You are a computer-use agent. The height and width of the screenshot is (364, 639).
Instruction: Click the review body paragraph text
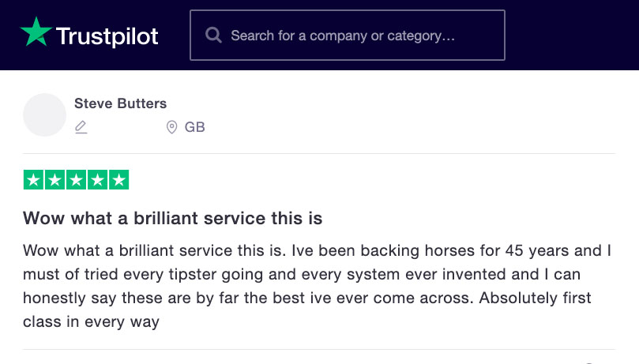[317, 286]
